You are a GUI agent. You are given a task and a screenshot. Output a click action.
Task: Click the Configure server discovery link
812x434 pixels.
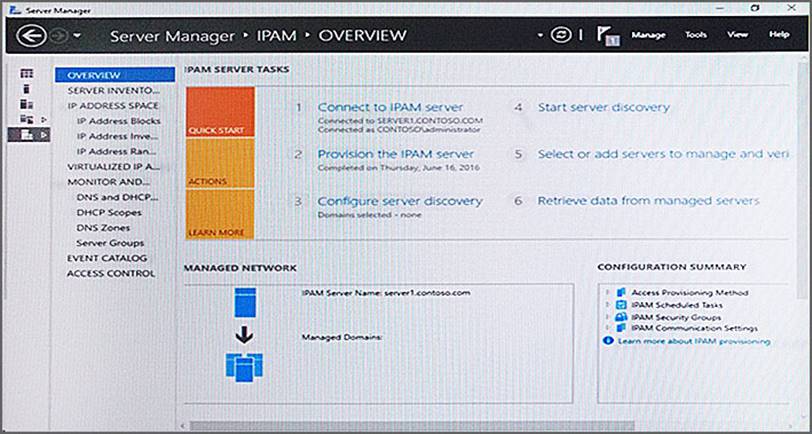(400, 201)
